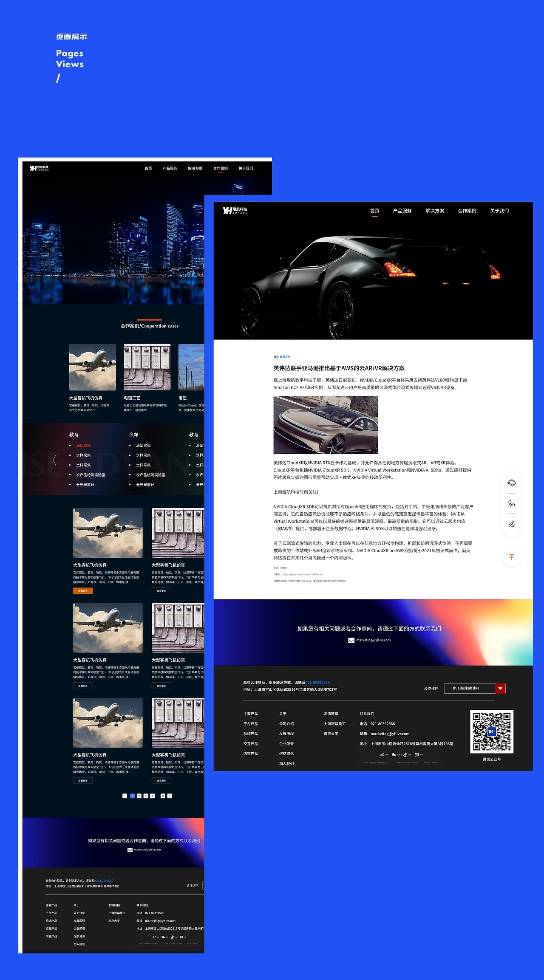Click the phone icon in the floating sidebar
The width and height of the screenshot is (544, 980).
point(512,503)
